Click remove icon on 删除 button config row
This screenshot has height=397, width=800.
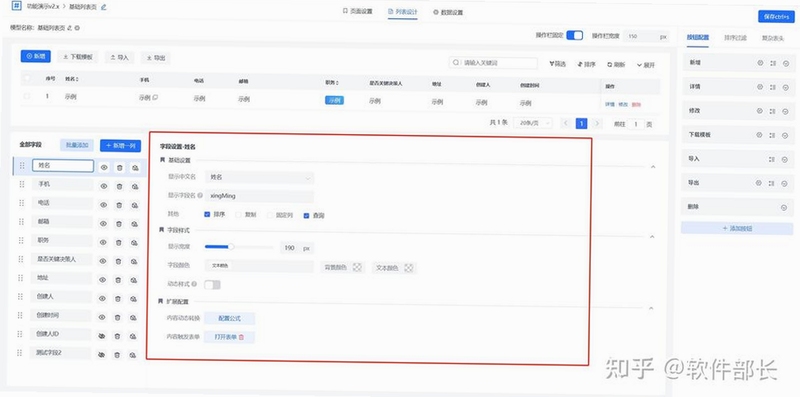784,208
